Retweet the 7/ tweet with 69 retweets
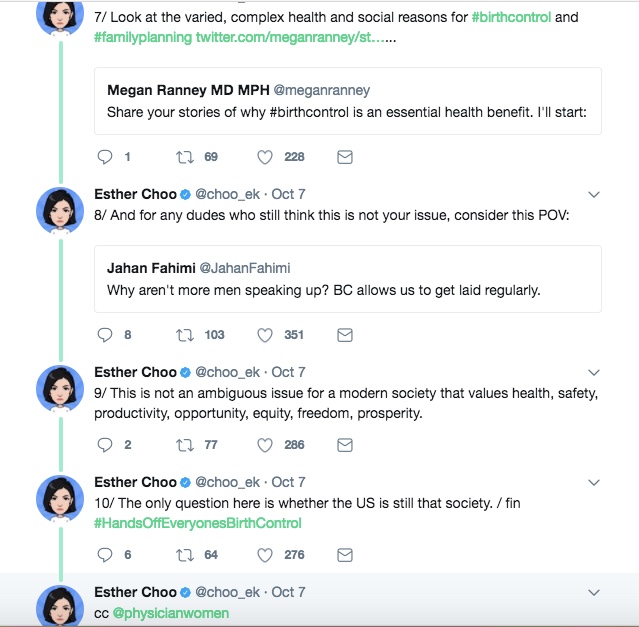Image resolution: width=639 pixels, height=627 pixels. pyautogui.click(x=185, y=157)
